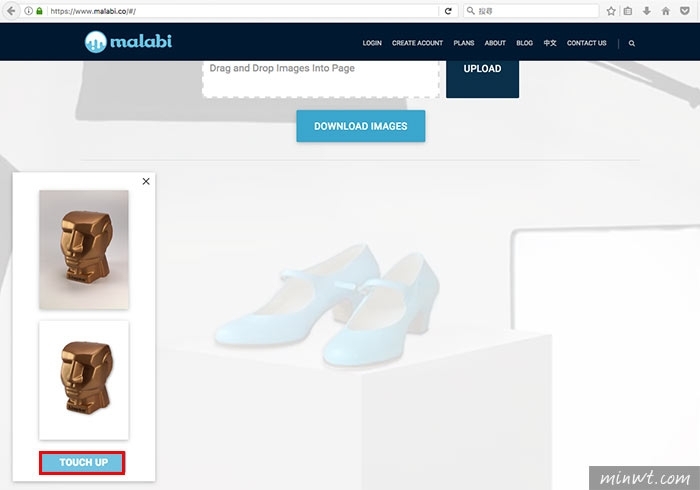
Task: Switch site language to 中文
Action: pyautogui.click(x=550, y=43)
